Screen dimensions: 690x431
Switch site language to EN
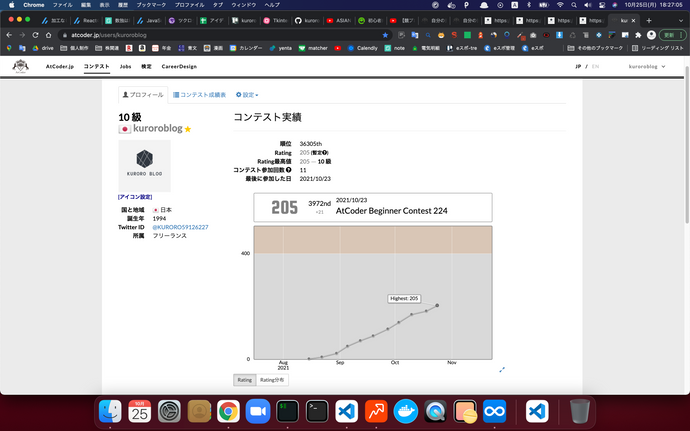click(x=595, y=66)
